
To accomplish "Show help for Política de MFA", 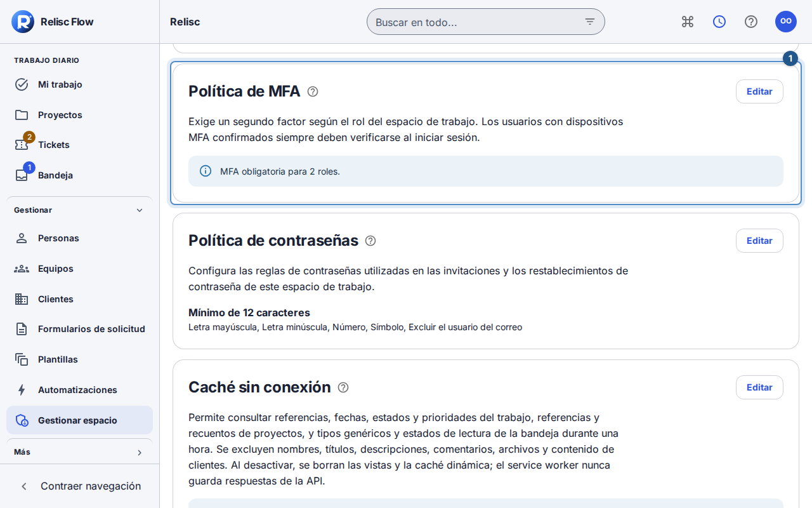I will [x=313, y=91].
